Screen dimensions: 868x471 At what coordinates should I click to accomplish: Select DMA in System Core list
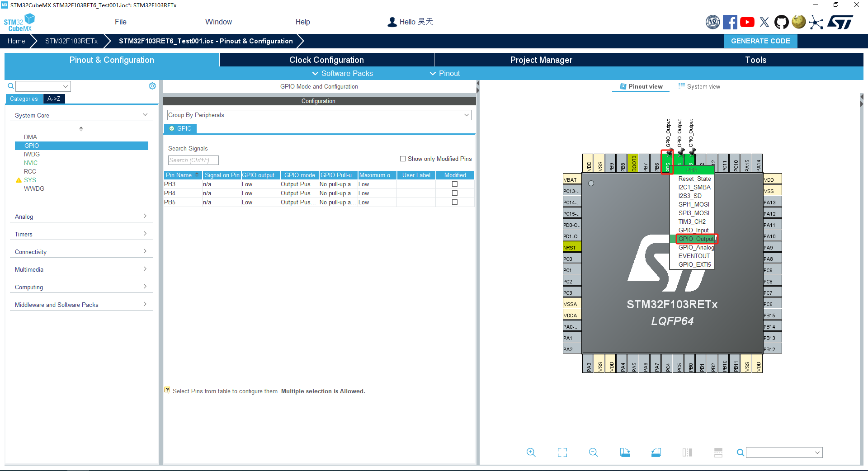point(30,137)
